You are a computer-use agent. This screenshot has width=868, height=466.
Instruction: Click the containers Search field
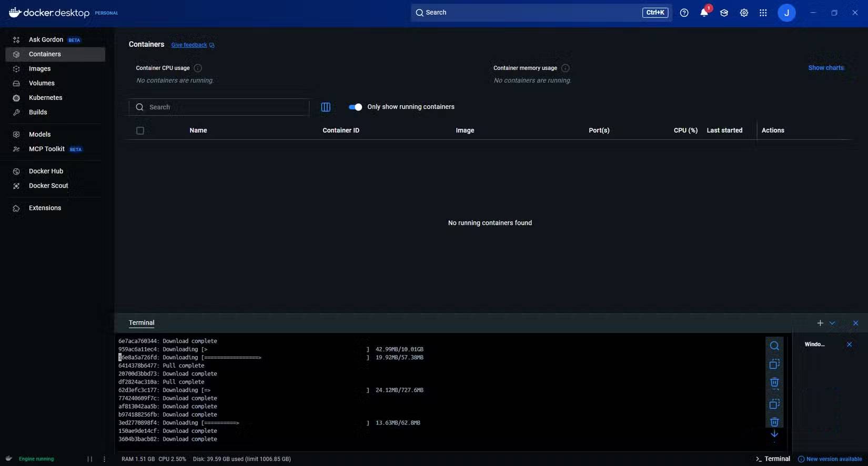click(x=219, y=107)
